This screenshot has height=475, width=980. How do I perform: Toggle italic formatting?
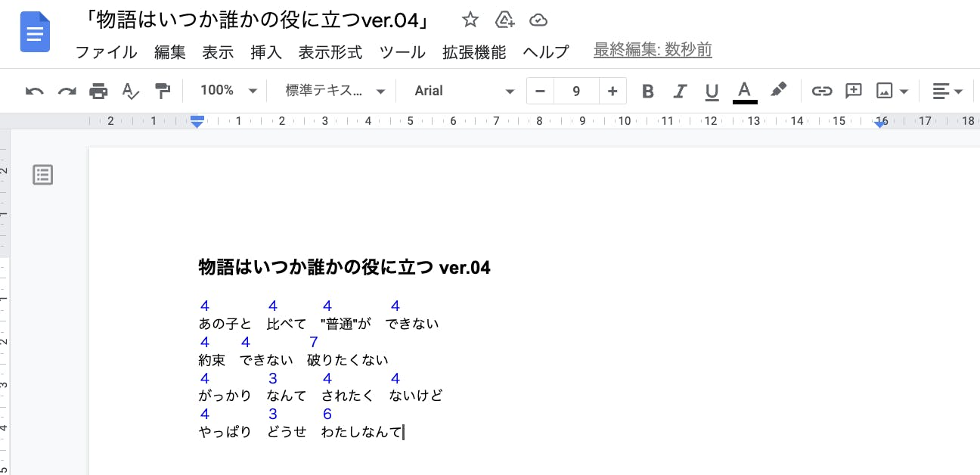679,92
